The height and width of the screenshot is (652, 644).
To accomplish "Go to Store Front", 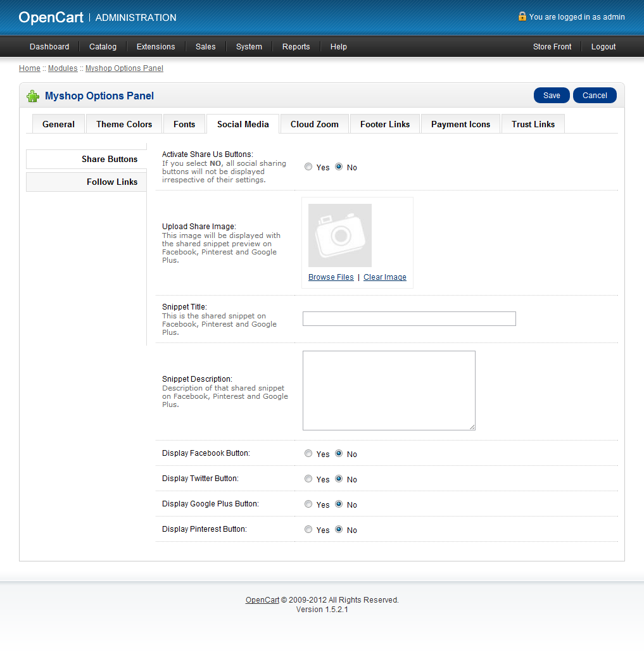I will tap(552, 47).
